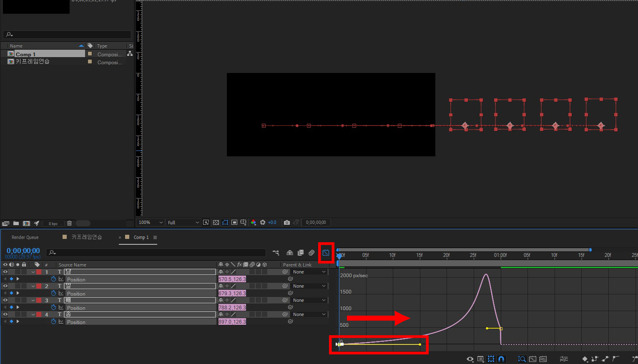Screen dimensions: 638x364
Task: Toggle Snap magnet in graph editor
Action: pos(501,359)
